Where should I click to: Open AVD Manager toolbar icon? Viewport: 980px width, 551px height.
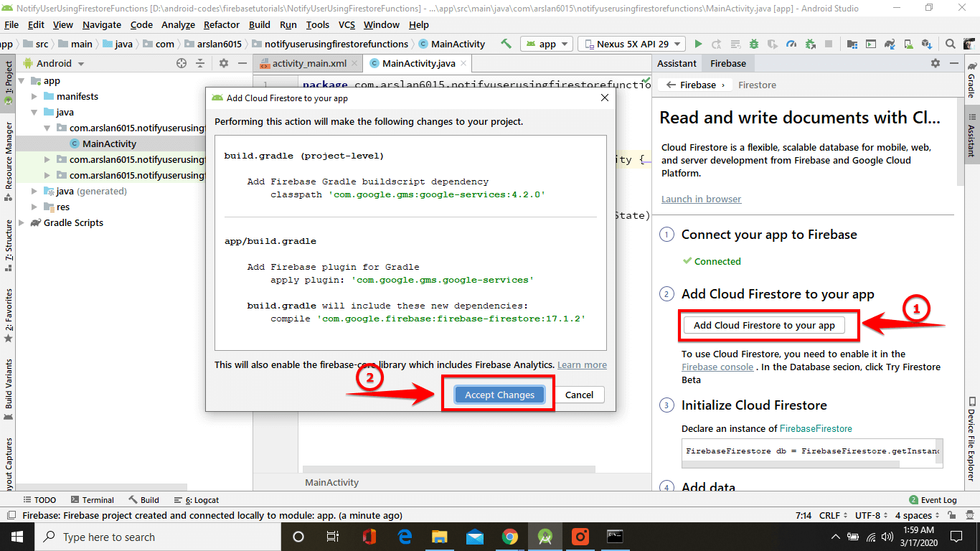908,44
